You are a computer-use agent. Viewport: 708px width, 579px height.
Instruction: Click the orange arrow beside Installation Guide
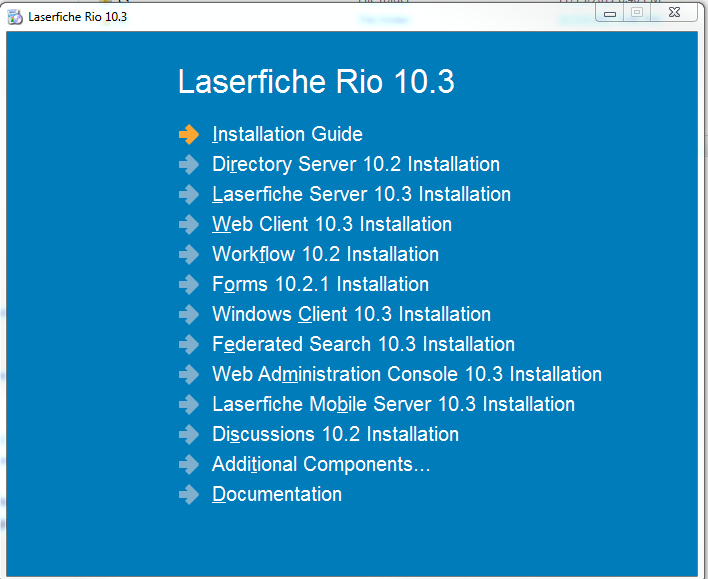(189, 134)
